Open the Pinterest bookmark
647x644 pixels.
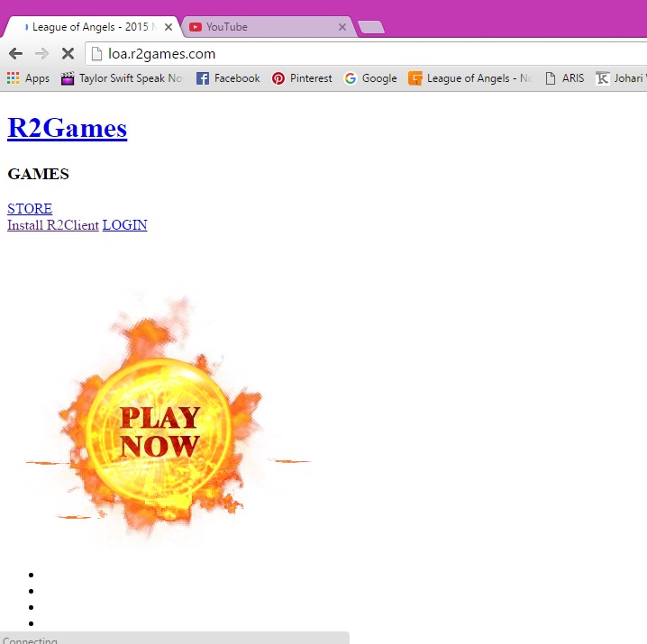[x=302, y=78]
